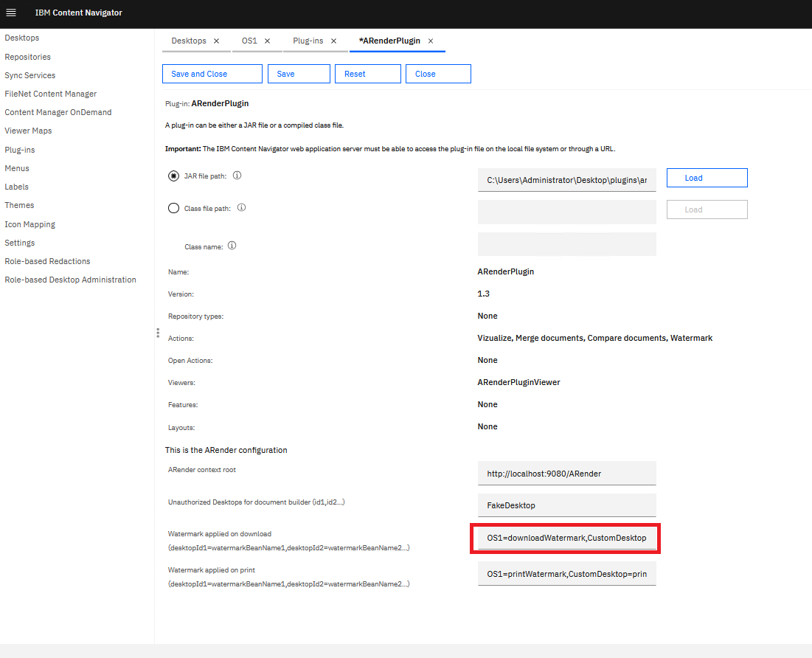Close the Desktops tab with its X
Image resolution: width=812 pixels, height=658 pixels.
point(216,41)
